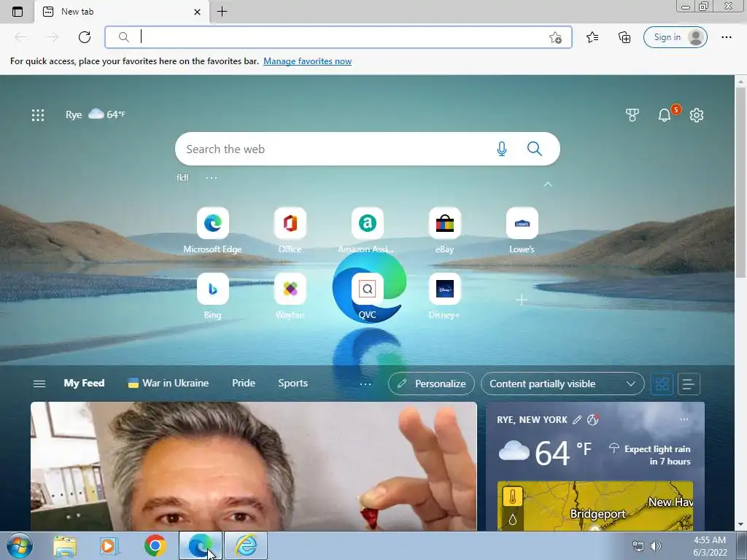Select the New tab browser tab

click(x=122, y=12)
